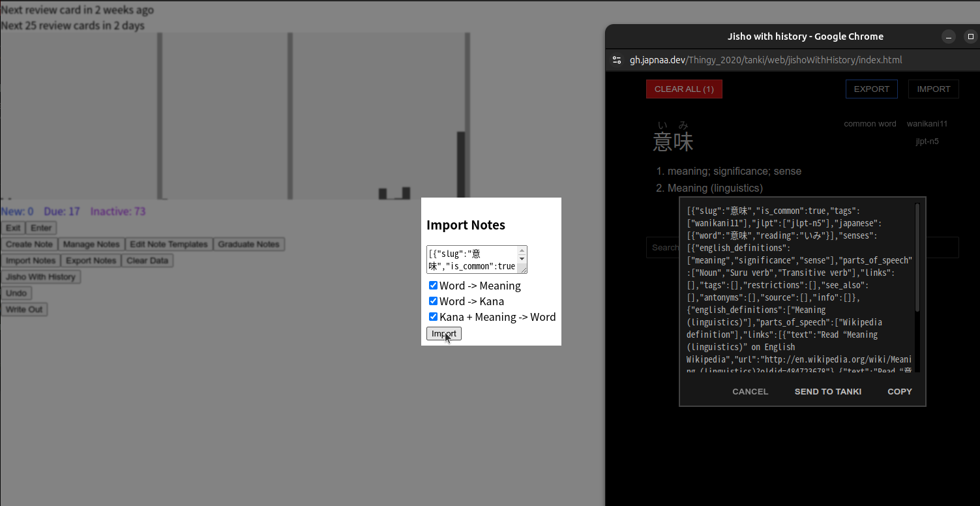
Task: Click the jlpt-n5 tag under the word entry
Action: [927, 141]
